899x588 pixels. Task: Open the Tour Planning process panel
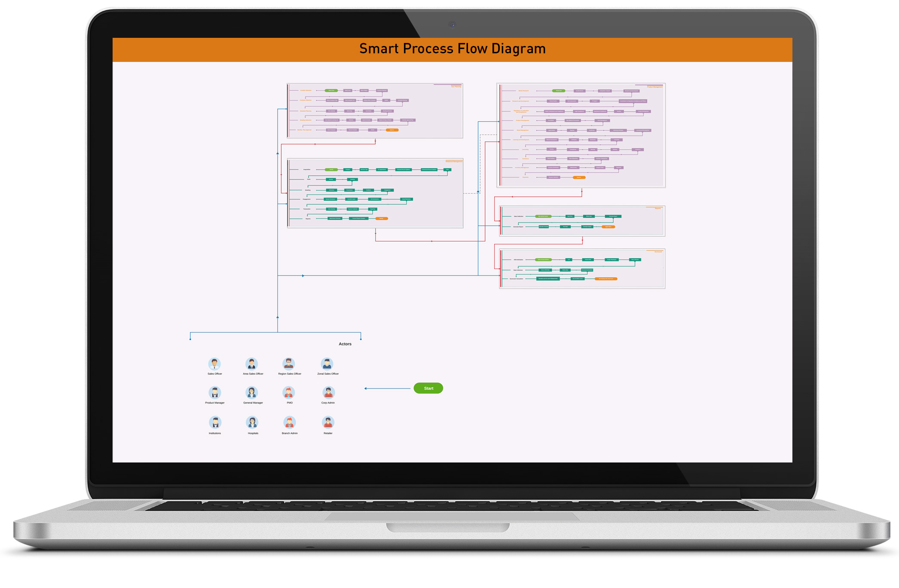375,111
